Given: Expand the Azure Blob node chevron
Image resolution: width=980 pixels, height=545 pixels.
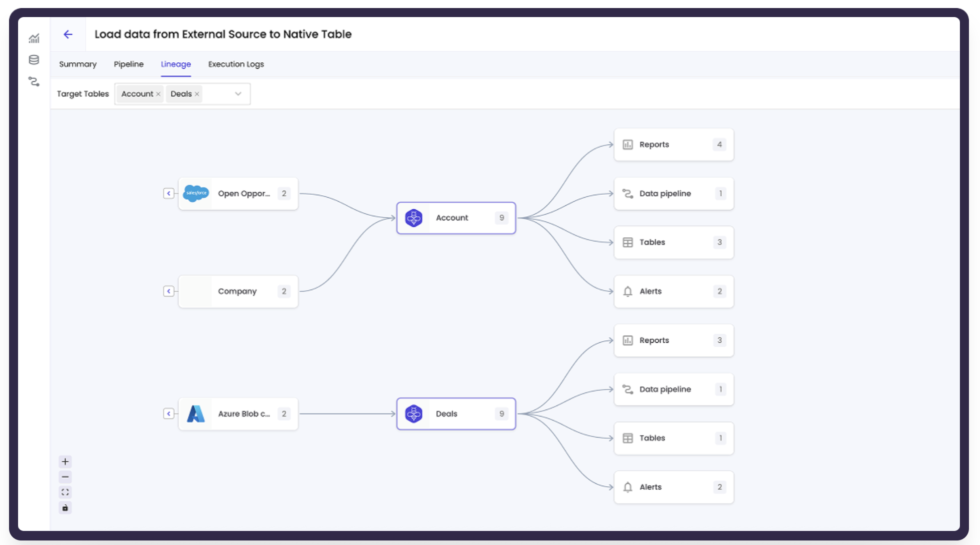Looking at the screenshot, I should pyautogui.click(x=169, y=414).
